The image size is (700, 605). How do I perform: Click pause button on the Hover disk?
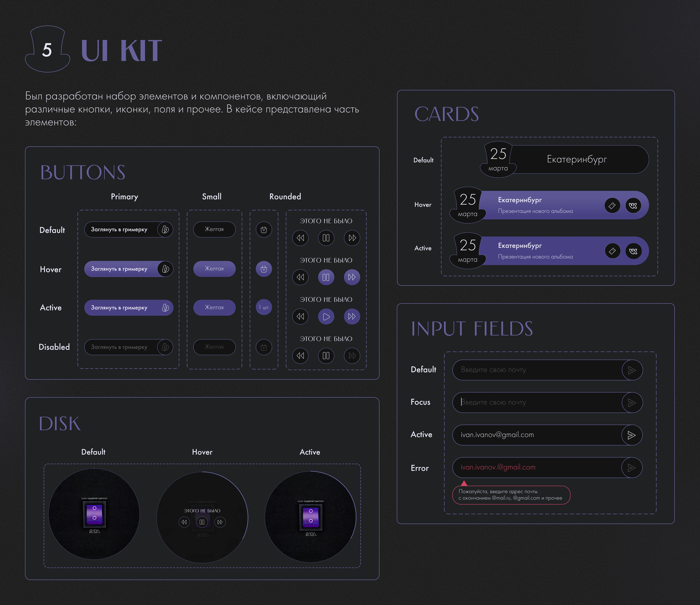202,522
